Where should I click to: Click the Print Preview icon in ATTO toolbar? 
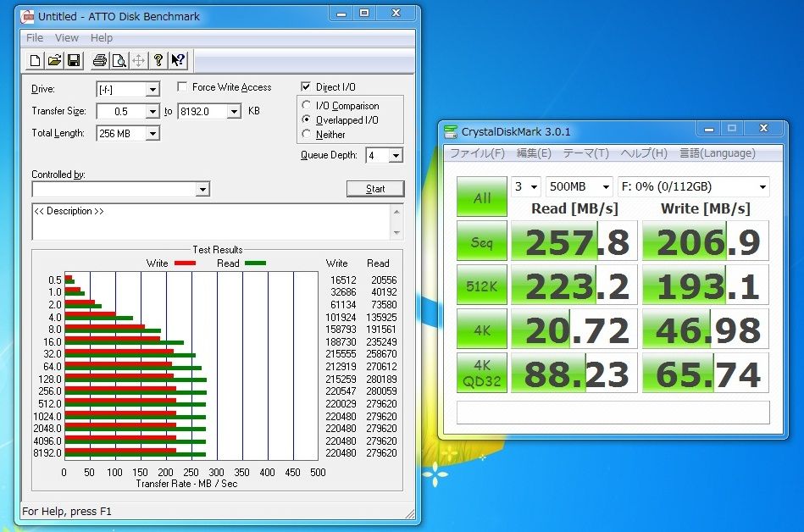(x=119, y=60)
